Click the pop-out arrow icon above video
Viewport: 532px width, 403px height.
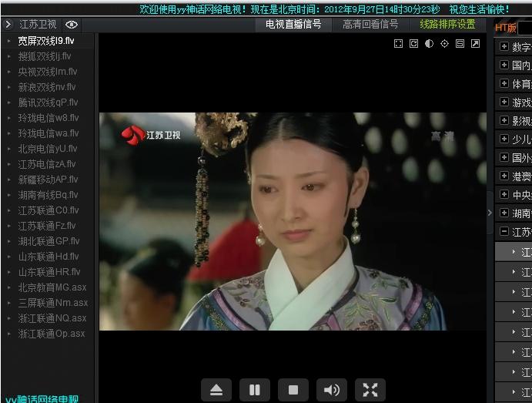click(x=476, y=44)
